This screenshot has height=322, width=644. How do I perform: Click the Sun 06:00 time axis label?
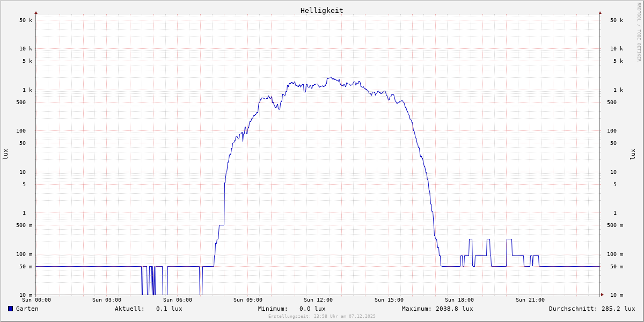point(178,300)
